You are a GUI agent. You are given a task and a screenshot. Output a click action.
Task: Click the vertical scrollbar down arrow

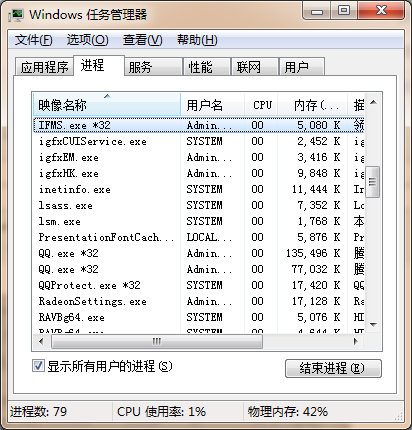(x=373, y=325)
